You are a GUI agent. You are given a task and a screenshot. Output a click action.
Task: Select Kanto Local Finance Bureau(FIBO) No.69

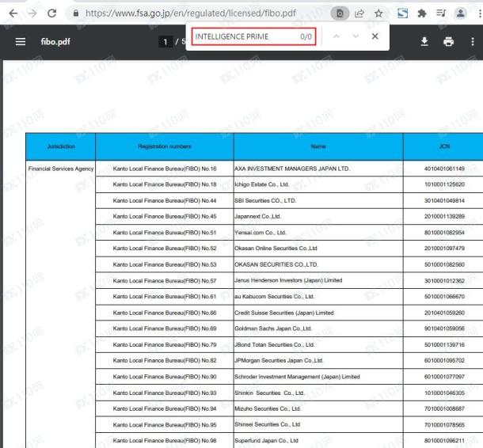coord(165,328)
